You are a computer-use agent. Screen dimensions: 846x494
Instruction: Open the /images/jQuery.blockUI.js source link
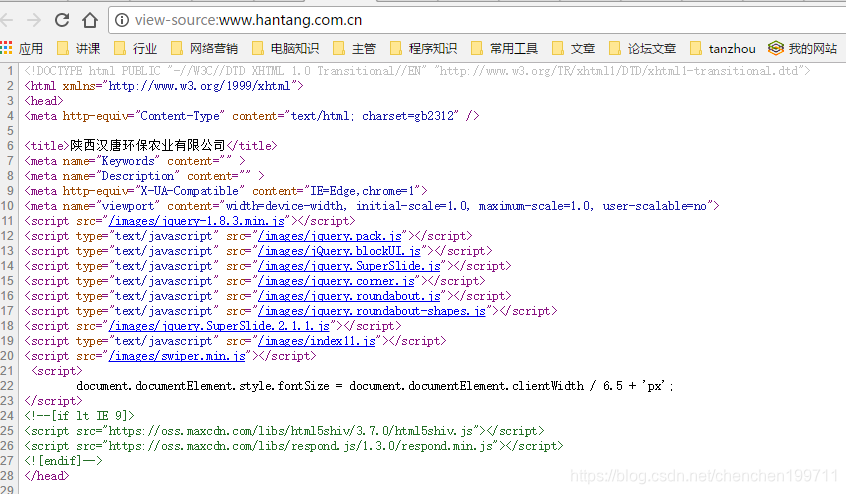pyautogui.click(x=339, y=251)
